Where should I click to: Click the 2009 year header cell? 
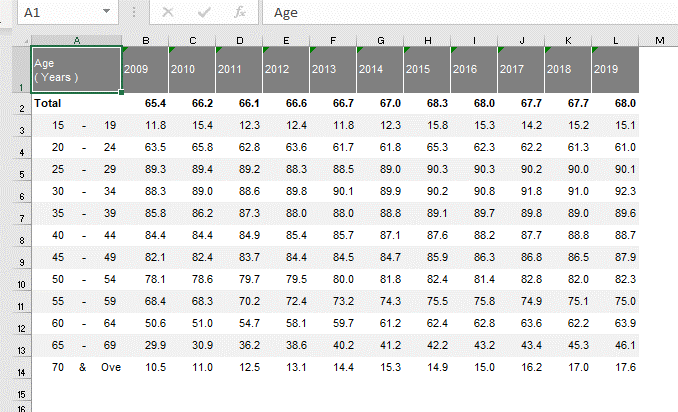(x=145, y=69)
